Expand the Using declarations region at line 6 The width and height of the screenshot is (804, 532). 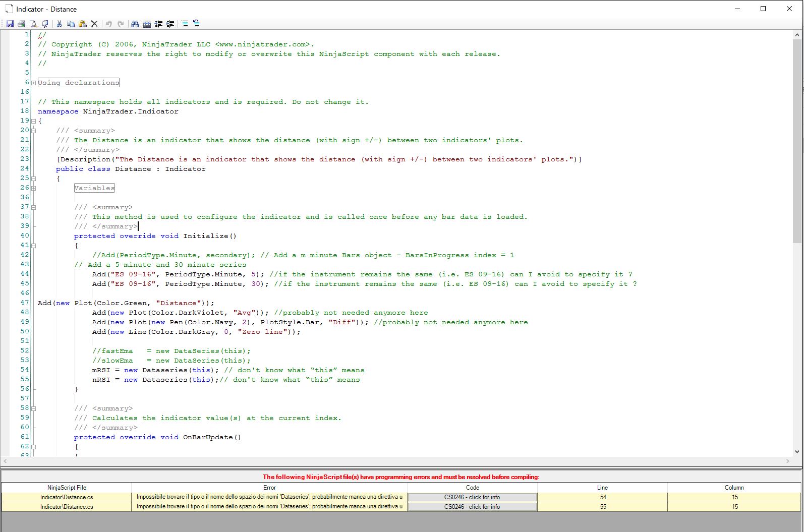(x=33, y=83)
